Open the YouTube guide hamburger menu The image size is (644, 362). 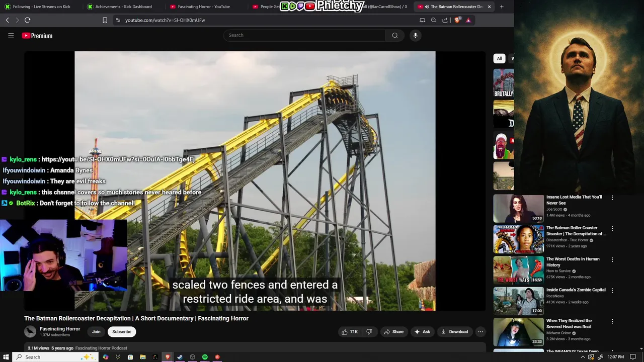tap(11, 35)
